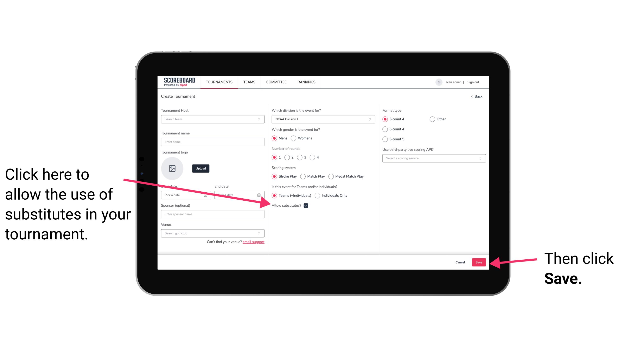
Task: Toggle the Allow substitutes checkbox
Action: 307,205
